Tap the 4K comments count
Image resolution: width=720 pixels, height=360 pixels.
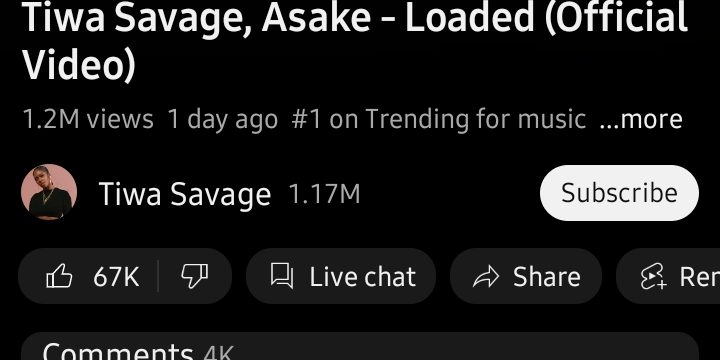click(219, 353)
